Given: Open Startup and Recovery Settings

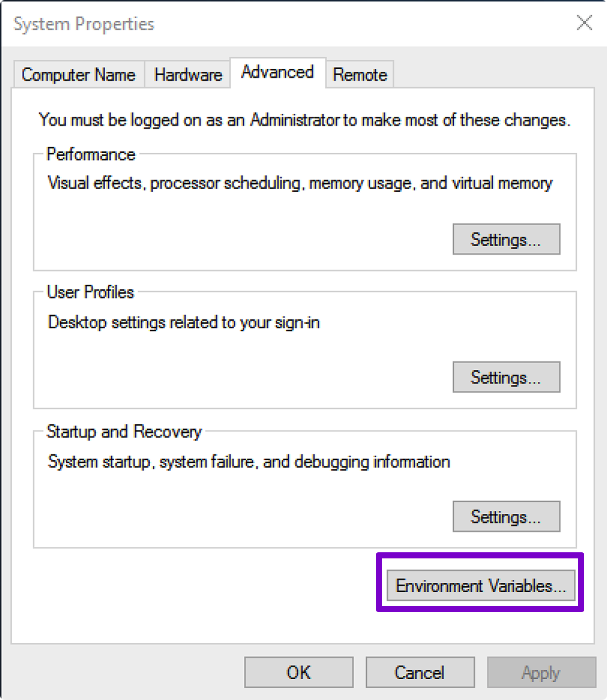Looking at the screenshot, I should click(506, 516).
